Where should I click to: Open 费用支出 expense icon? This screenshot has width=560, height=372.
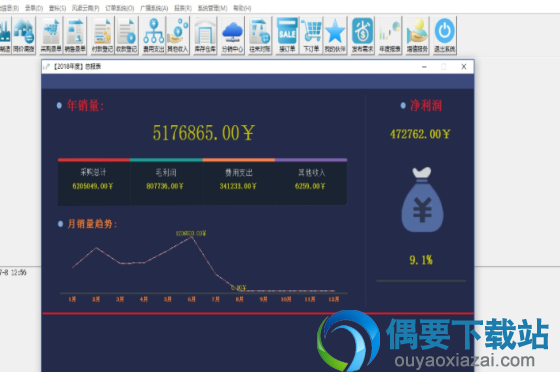click(x=154, y=35)
